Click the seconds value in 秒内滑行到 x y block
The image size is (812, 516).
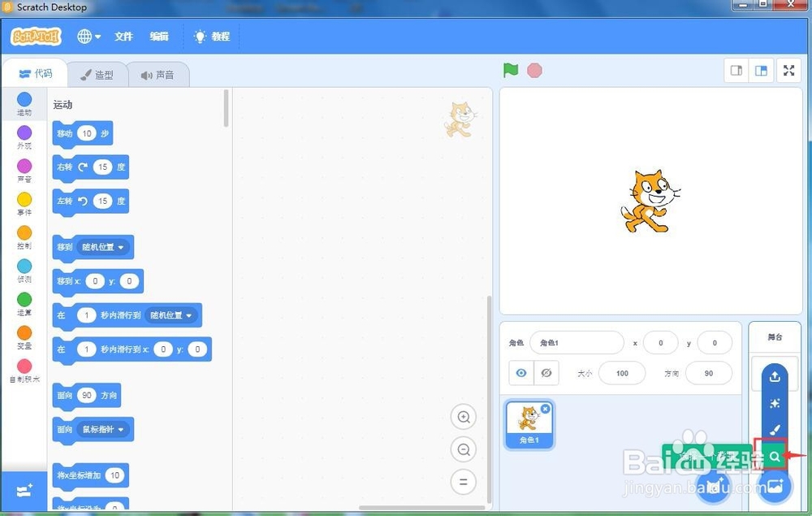coord(87,349)
